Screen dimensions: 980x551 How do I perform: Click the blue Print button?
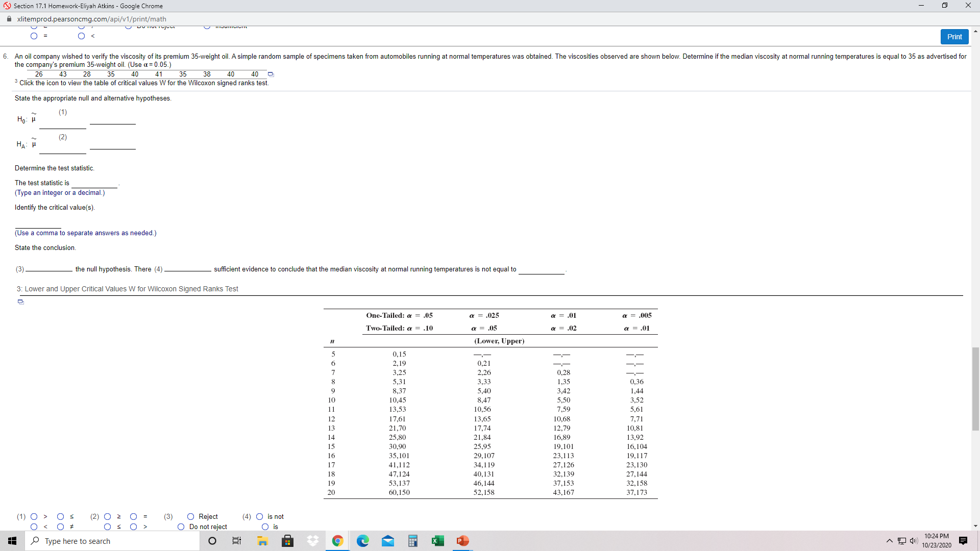954,37
